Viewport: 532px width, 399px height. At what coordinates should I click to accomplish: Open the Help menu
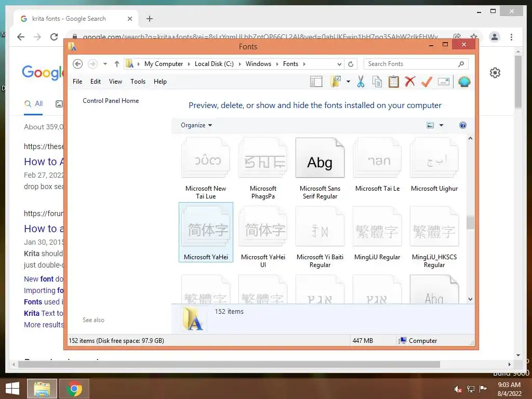[160, 82]
